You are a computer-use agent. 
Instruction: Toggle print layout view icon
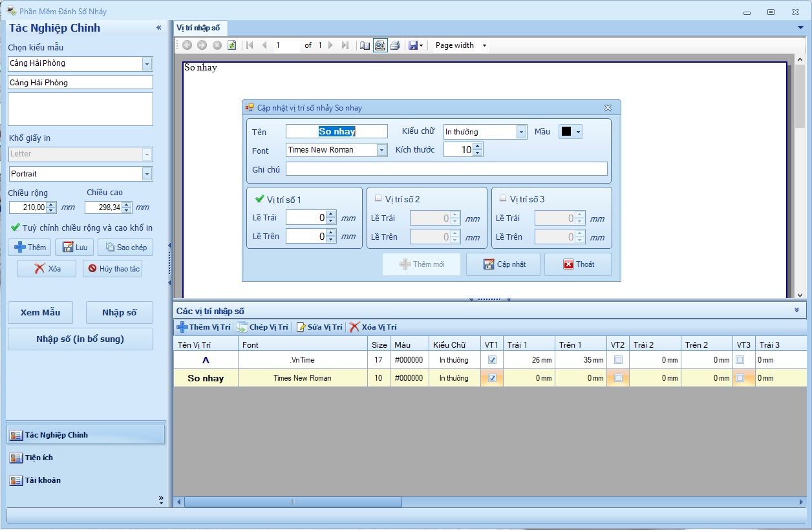tap(380, 45)
